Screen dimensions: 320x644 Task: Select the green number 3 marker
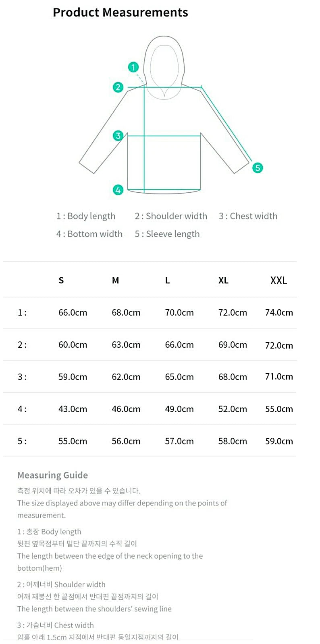[118, 136]
